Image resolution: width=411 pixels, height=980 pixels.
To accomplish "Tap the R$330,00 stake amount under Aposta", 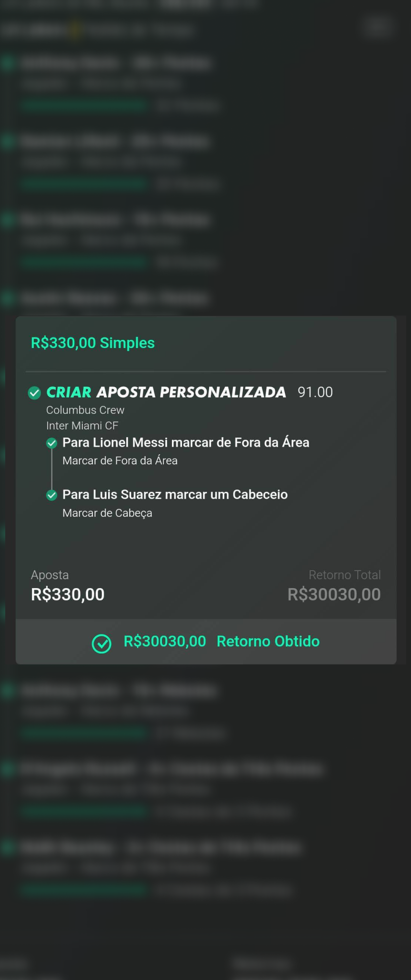I will tap(68, 594).
